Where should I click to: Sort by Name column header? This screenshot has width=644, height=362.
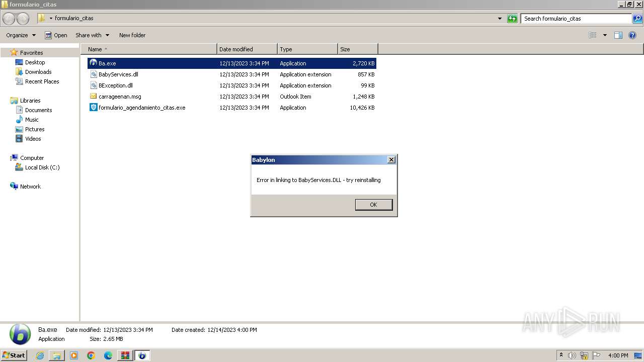coord(149,49)
